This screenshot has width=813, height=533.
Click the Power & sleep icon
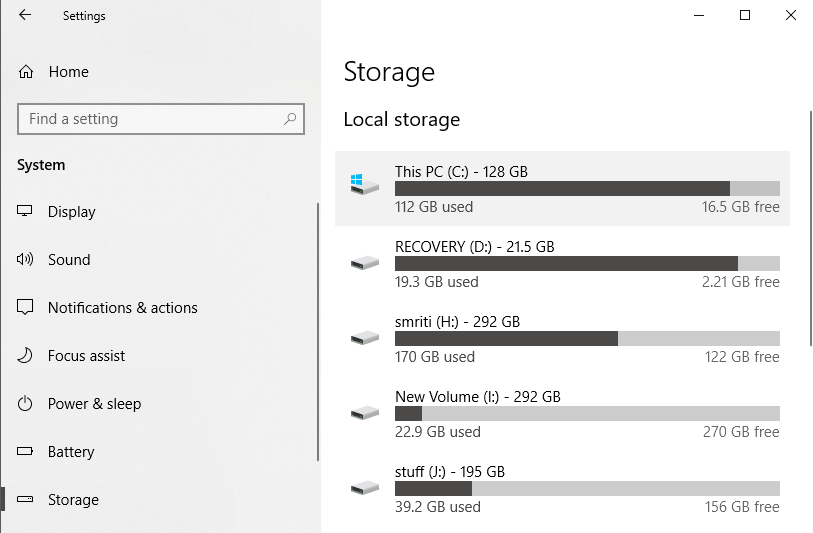tap(26, 404)
